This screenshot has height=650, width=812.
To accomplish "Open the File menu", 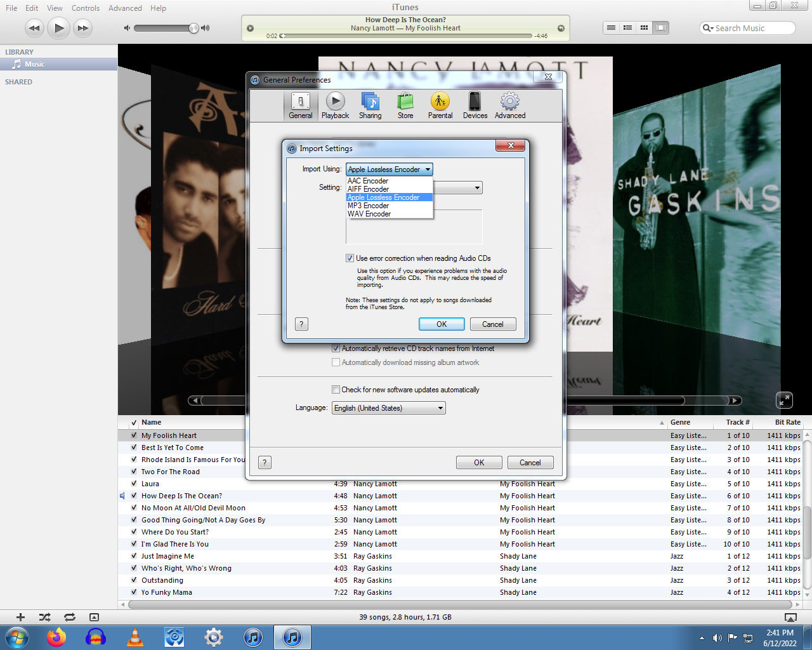I will [11, 8].
